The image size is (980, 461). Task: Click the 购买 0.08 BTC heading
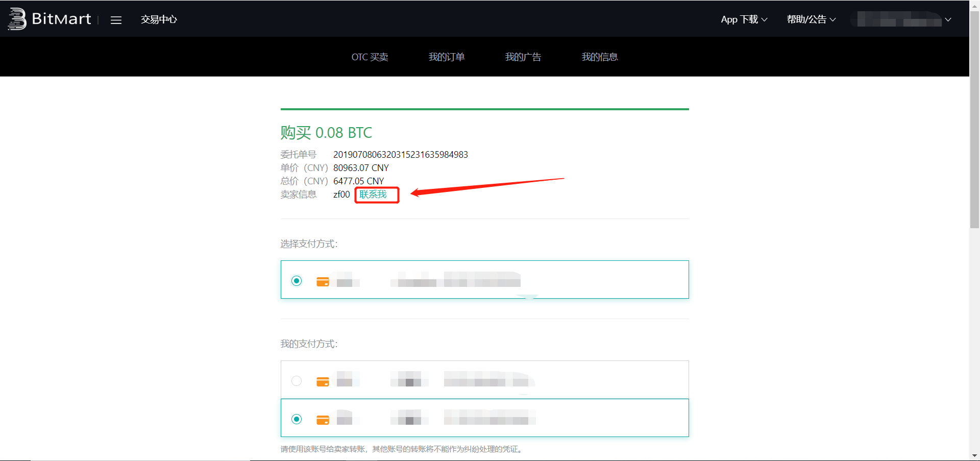point(326,133)
